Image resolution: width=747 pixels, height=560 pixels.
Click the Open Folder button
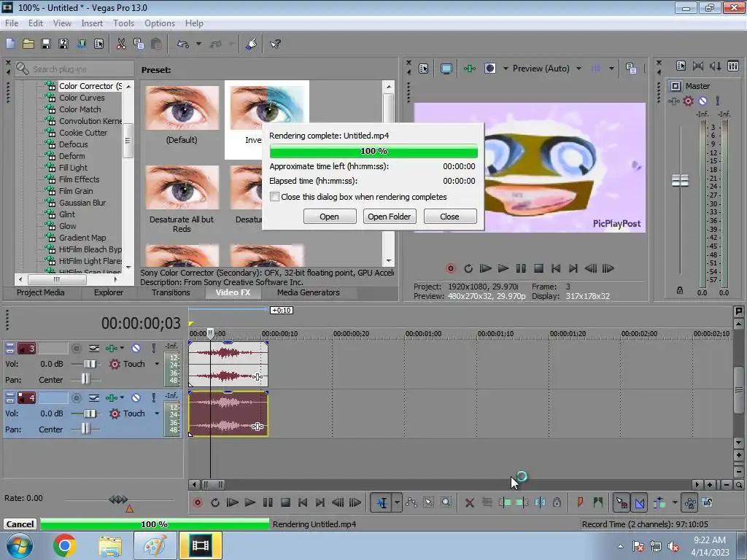[390, 216]
